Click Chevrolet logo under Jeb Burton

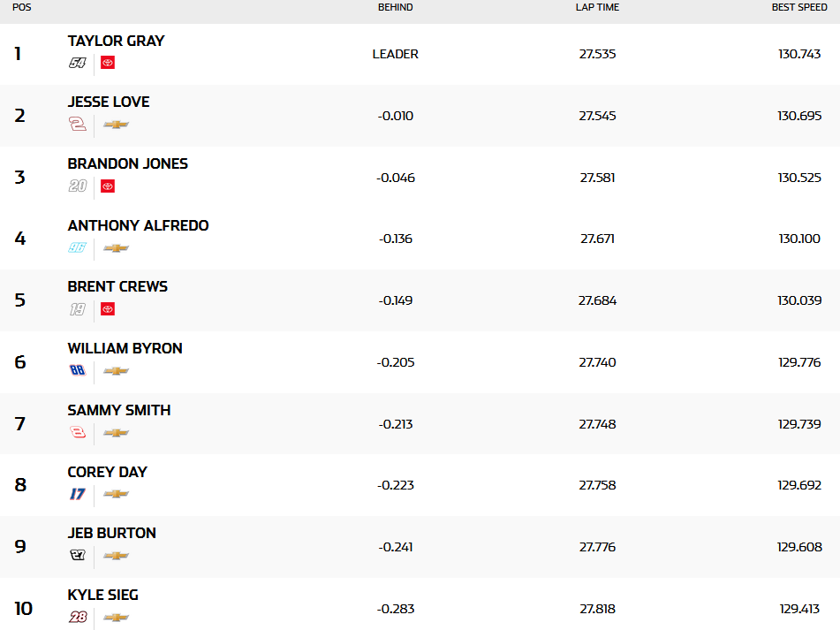[116, 556]
